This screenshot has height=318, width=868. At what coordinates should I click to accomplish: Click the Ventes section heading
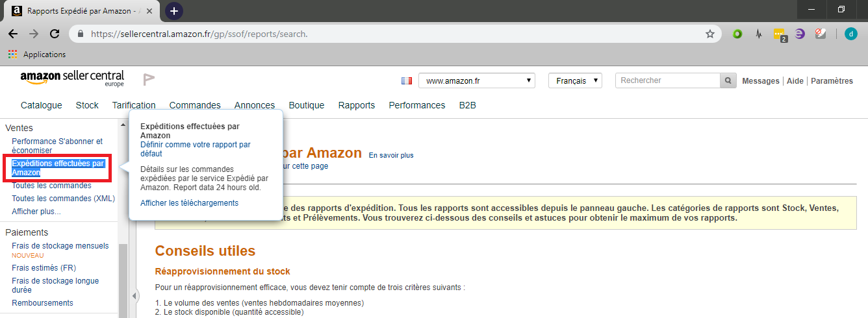pos(19,128)
